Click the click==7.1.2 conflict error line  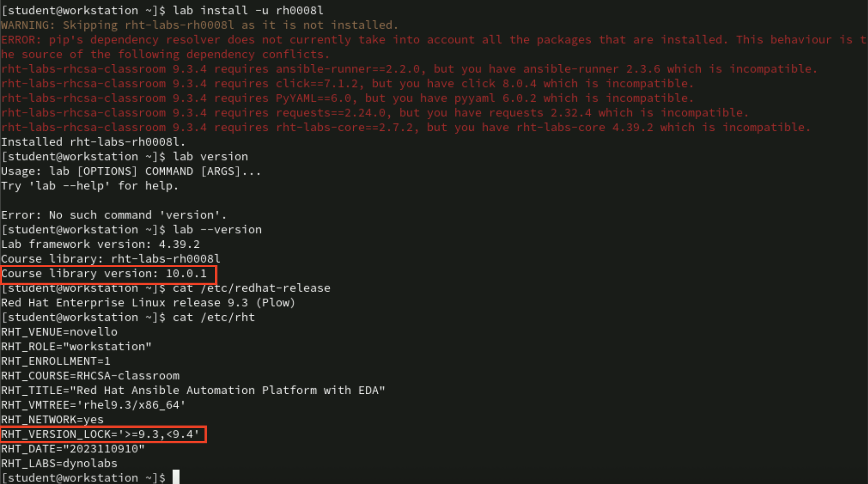[x=347, y=84]
